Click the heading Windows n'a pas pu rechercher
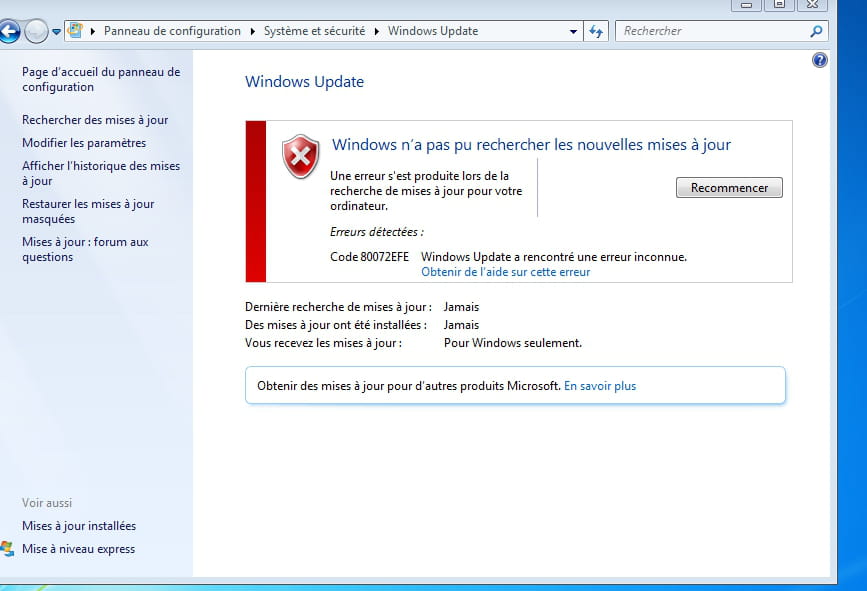The image size is (867, 591). tap(531, 145)
